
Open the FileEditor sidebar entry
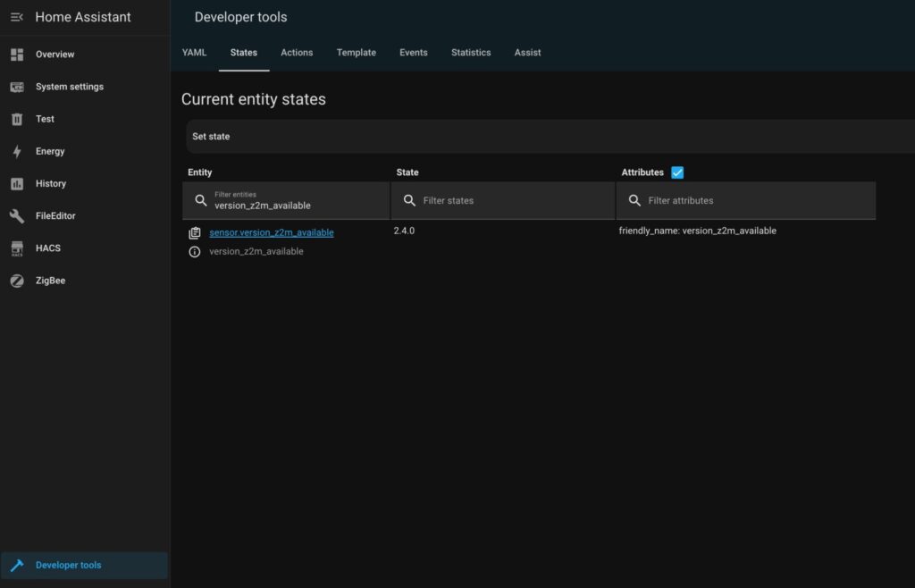pyautogui.click(x=85, y=216)
